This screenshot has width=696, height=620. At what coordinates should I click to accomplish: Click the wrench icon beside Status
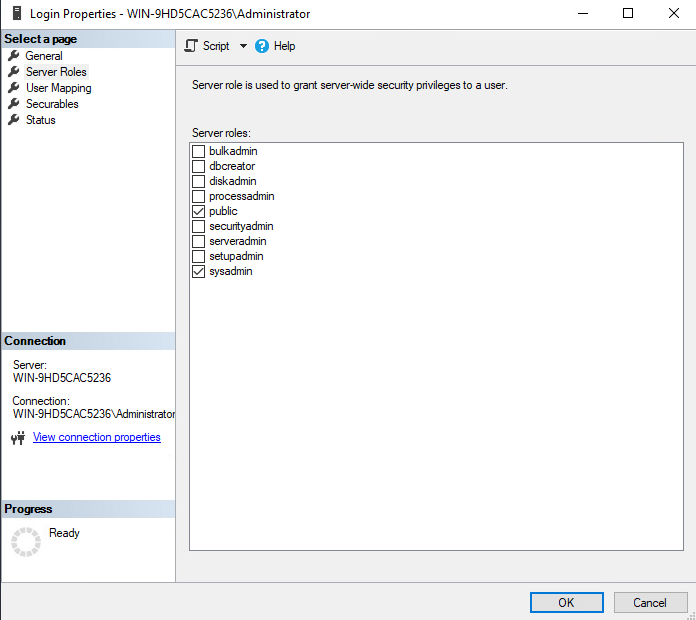click(x=14, y=119)
